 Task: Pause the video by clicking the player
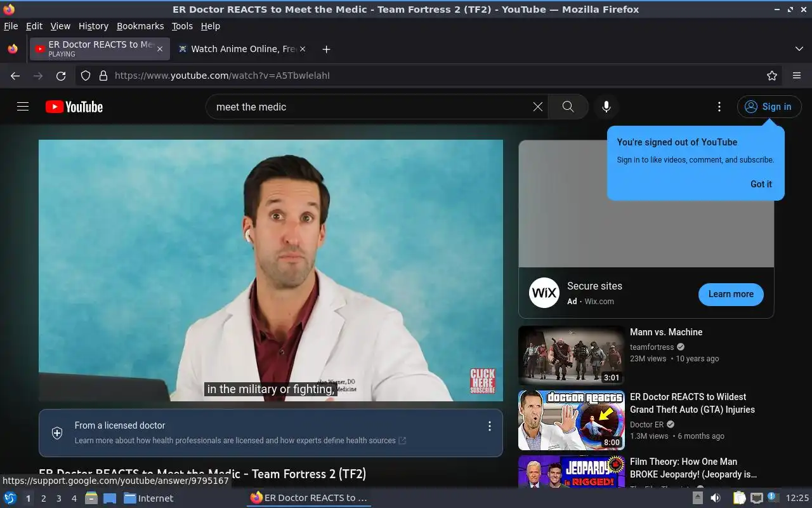click(x=271, y=270)
